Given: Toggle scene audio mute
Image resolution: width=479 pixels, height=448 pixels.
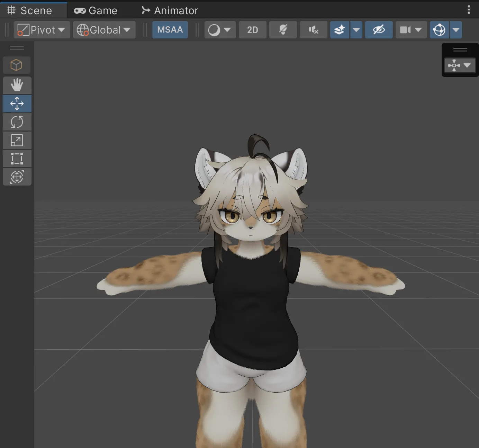Looking at the screenshot, I should (313, 30).
